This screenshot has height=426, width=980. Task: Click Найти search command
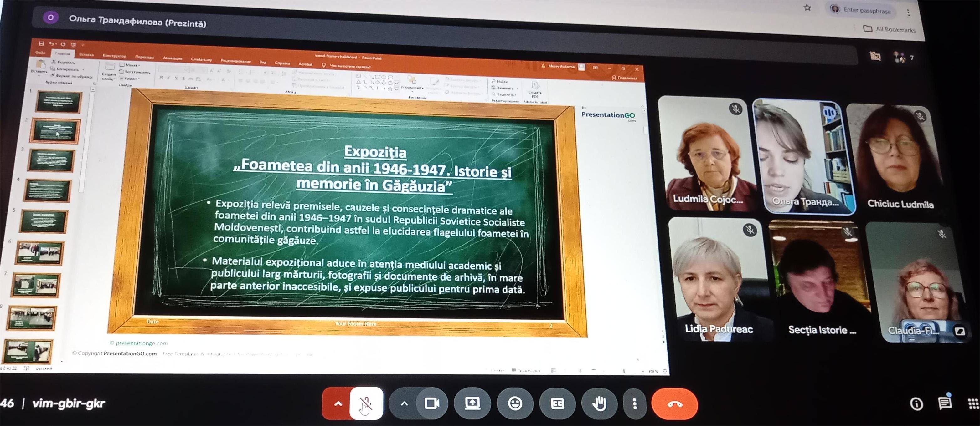pyautogui.click(x=500, y=81)
